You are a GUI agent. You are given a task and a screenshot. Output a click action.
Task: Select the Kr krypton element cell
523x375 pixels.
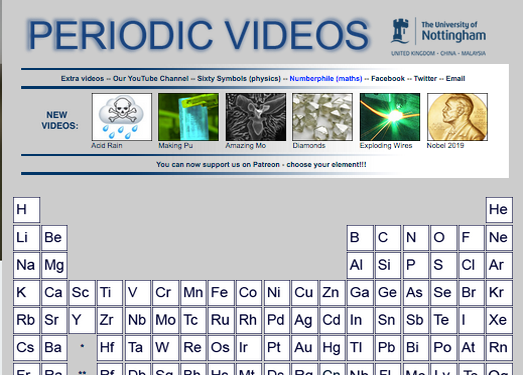click(499, 293)
